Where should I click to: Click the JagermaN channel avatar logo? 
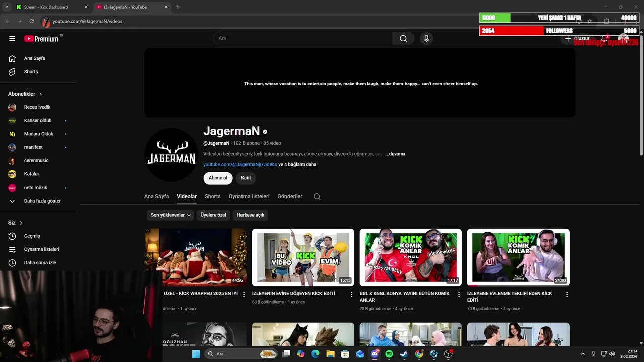point(172,155)
